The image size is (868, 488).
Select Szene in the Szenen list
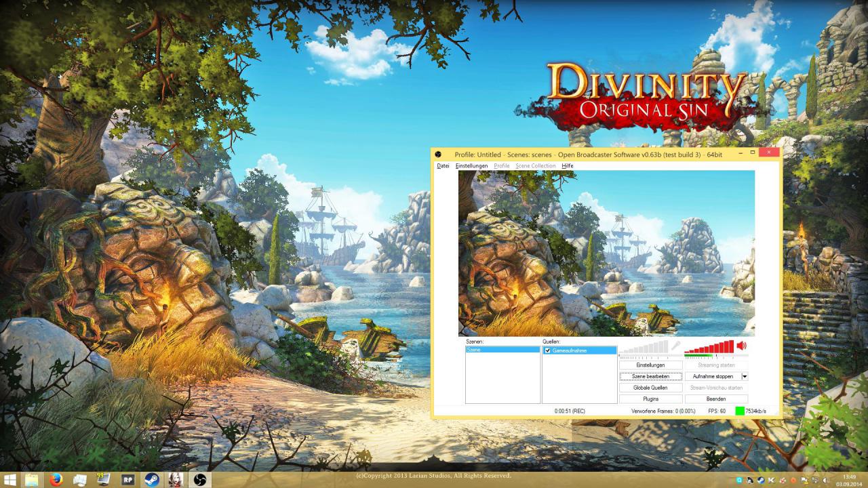[502, 350]
